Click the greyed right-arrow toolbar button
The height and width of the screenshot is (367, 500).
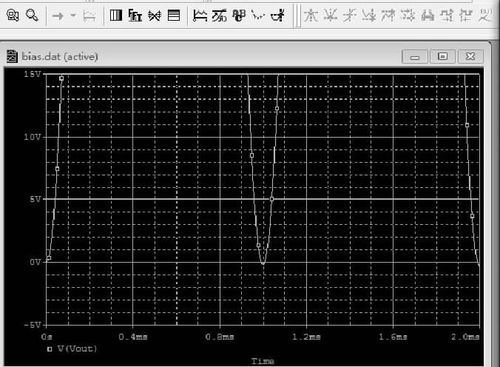click(x=58, y=15)
